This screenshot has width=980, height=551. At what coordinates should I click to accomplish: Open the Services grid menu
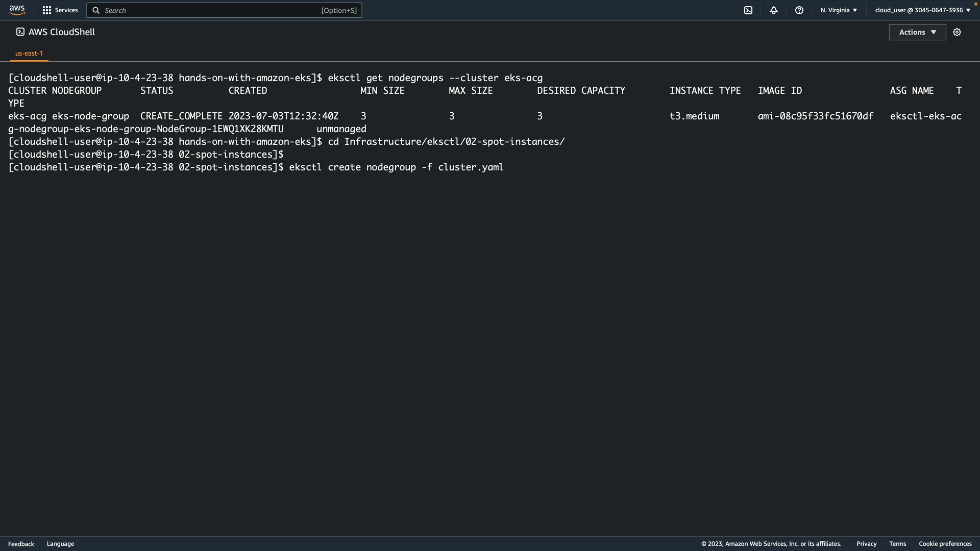(x=47, y=10)
